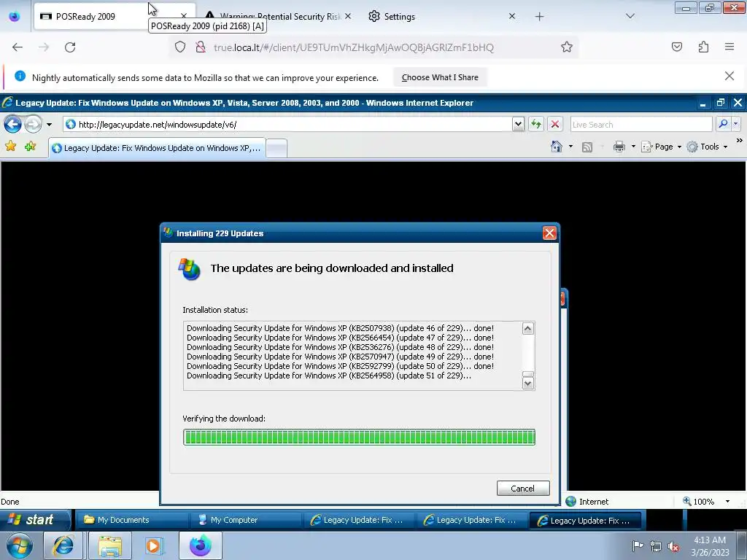
Task: Open the Firefox extensions icon
Action: [x=703, y=47]
